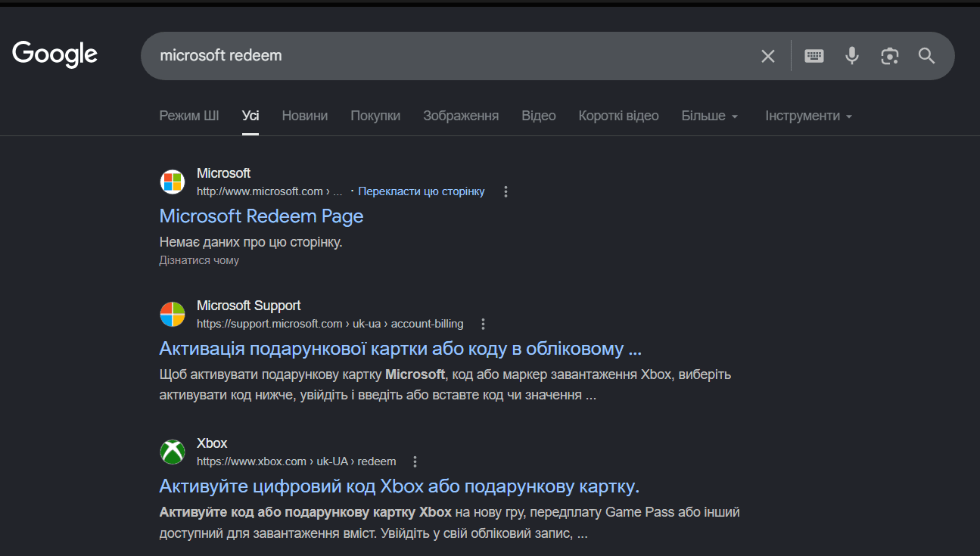Image resolution: width=980 pixels, height=556 pixels.
Task: Select the Усі tab
Action: (250, 116)
